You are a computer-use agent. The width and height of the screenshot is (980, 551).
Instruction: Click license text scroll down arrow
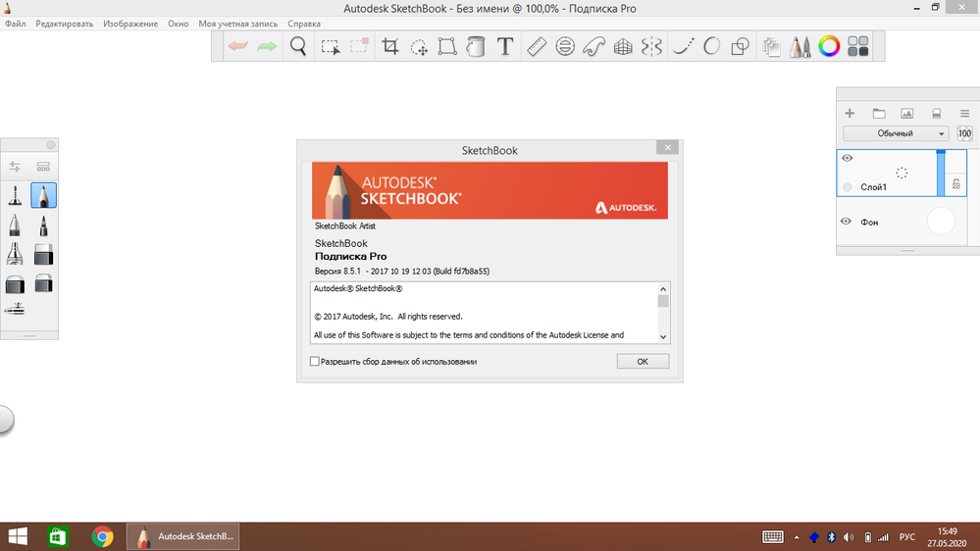663,336
